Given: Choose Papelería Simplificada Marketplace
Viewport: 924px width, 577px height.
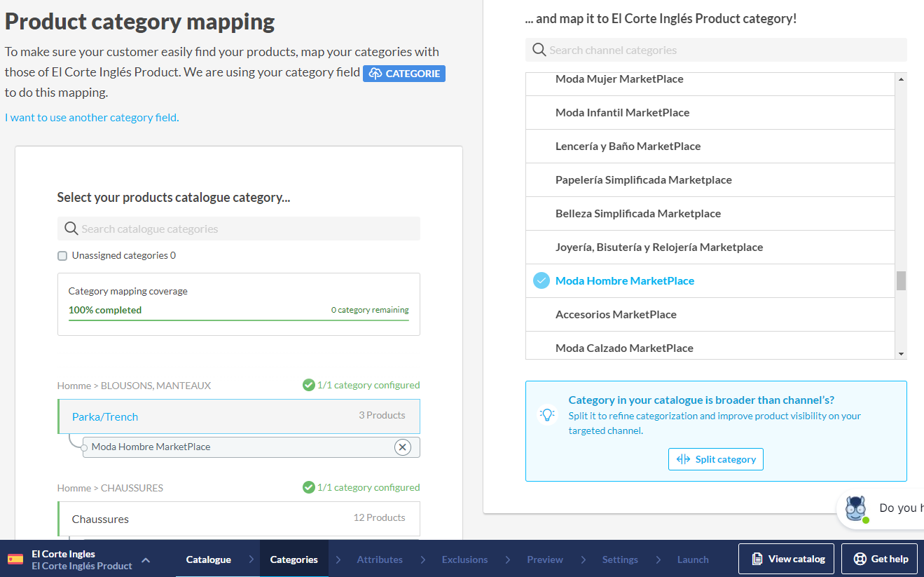Looking at the screenshot, I should pos(710,180).
